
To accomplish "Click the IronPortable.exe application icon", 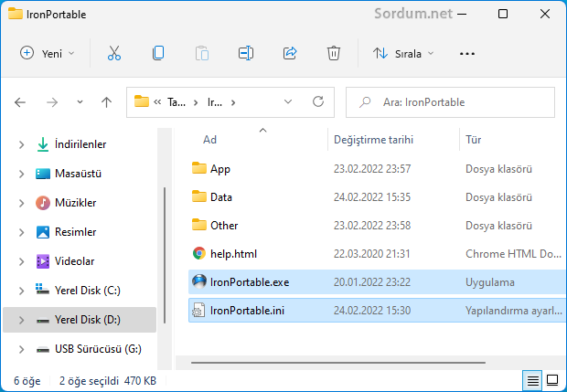I will click(x=198, y=281).
